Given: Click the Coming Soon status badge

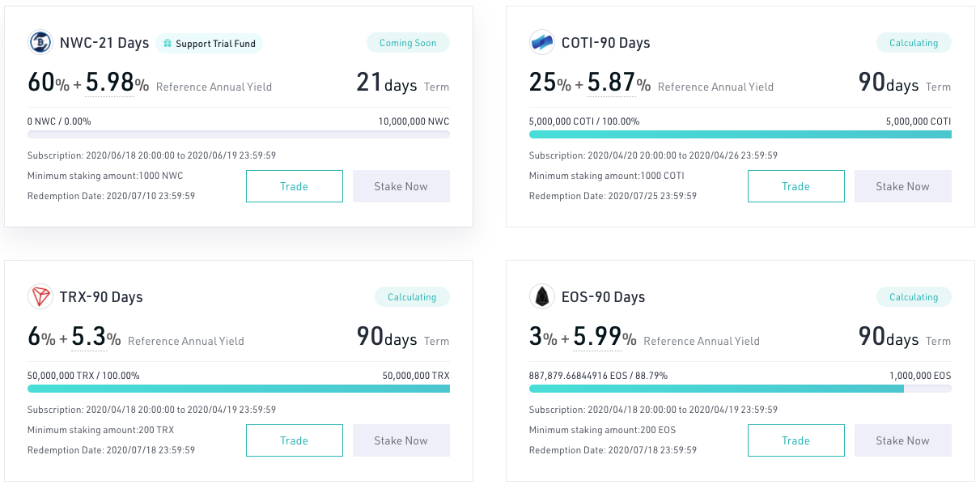Looking at the screenshot, I should (408, 43).
